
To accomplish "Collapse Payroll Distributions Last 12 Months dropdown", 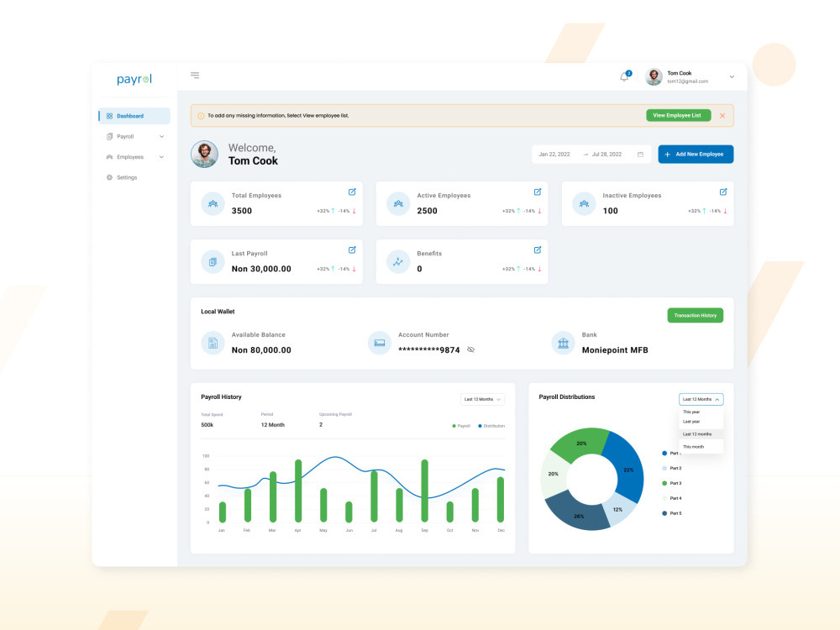I will 701,399.
